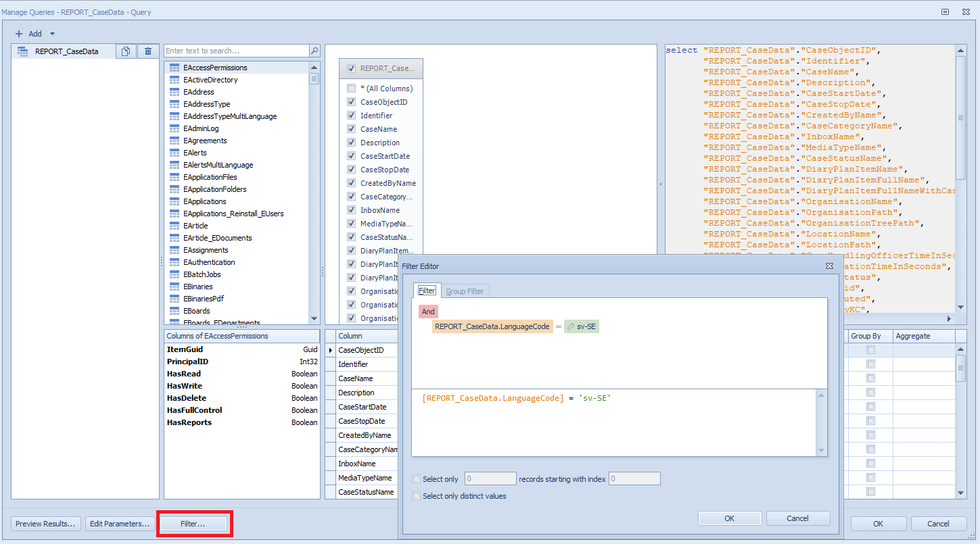Viewport: 980px width, 544px height.
Task: Click the Preview Results button
Action: (46, 524)
